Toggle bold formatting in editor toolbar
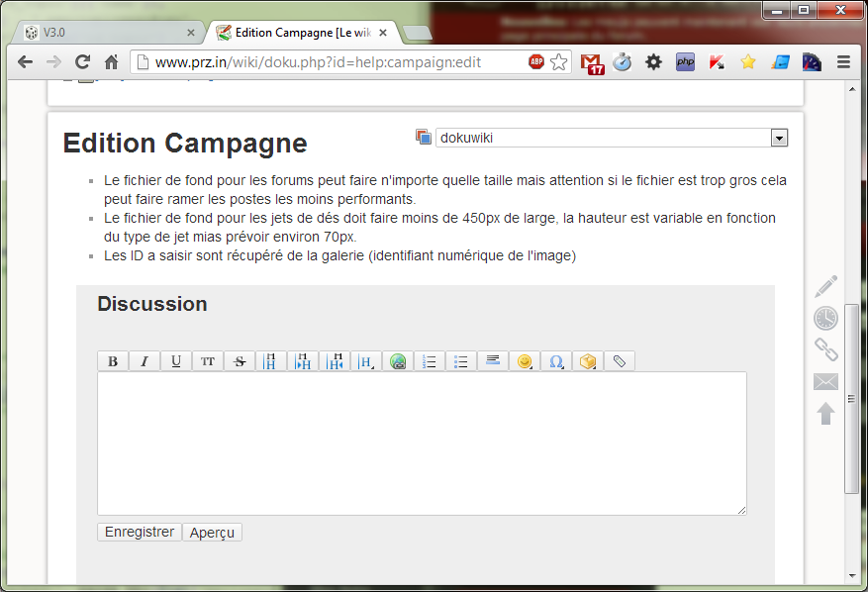 (x=113, y=361)
